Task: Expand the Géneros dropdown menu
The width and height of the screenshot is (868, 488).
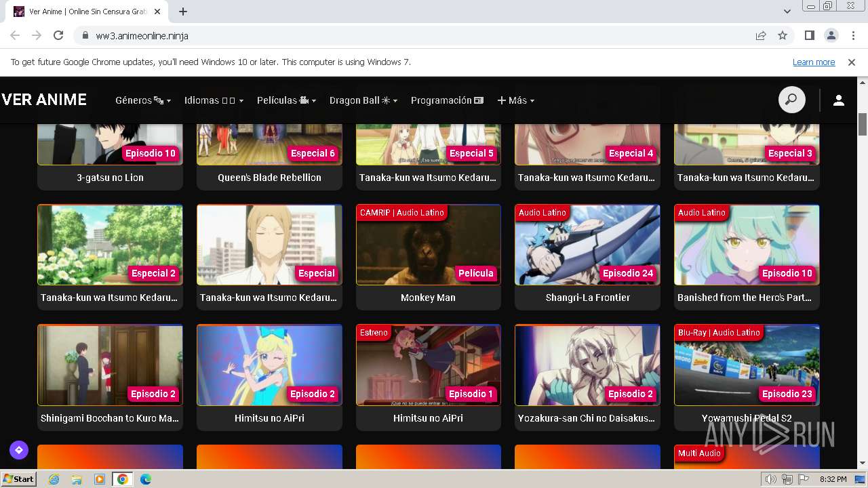Action: (x=143, y=100)
